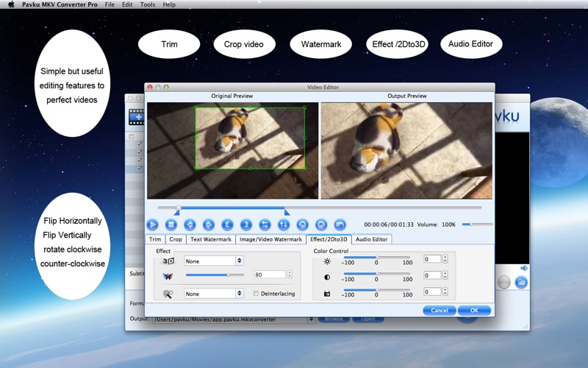Select the Effect/2Dto3D tab
This screenshot has height=368, width=588.
(329, 239)
